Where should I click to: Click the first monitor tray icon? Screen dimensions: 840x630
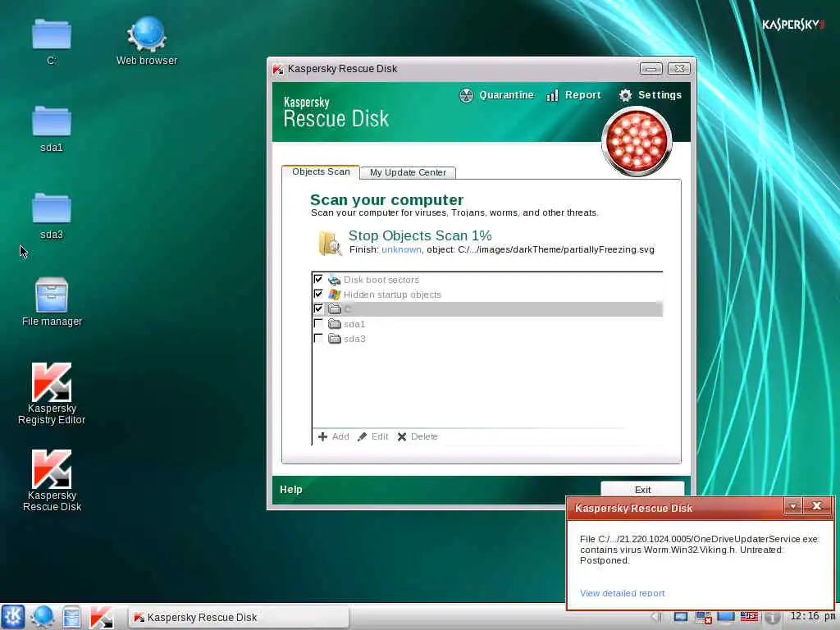[680, 617]
